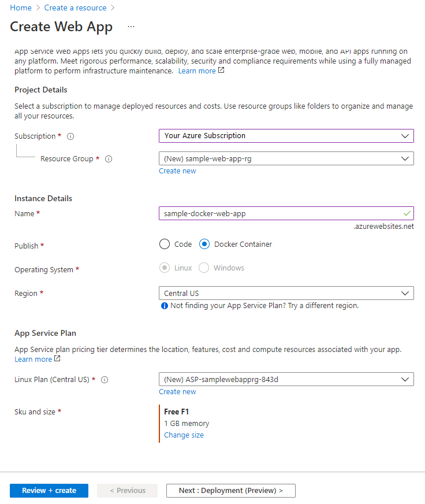The image size is (425, 504).
Task: Click the Review + create button
Action: [x=49, y=490]
